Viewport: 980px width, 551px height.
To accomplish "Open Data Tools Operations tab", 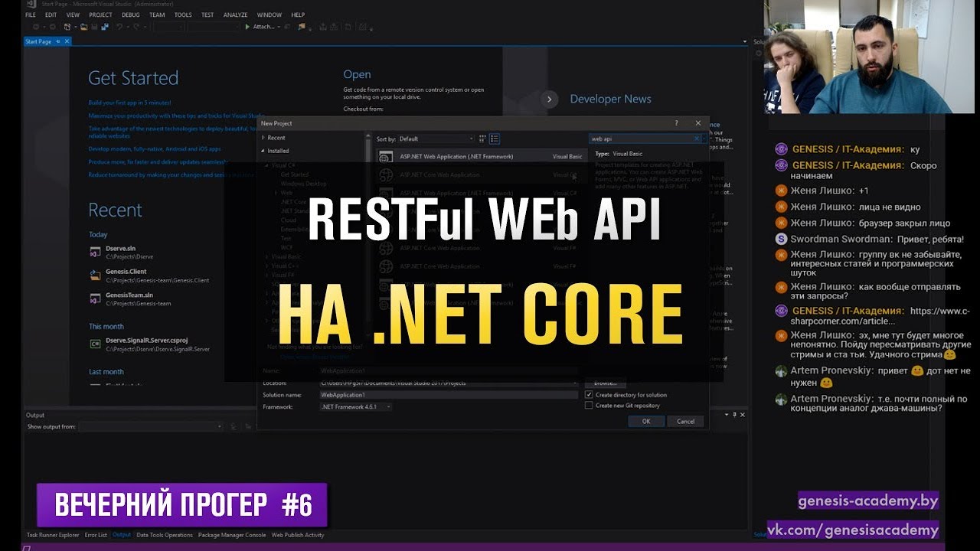I will point(164,535).
